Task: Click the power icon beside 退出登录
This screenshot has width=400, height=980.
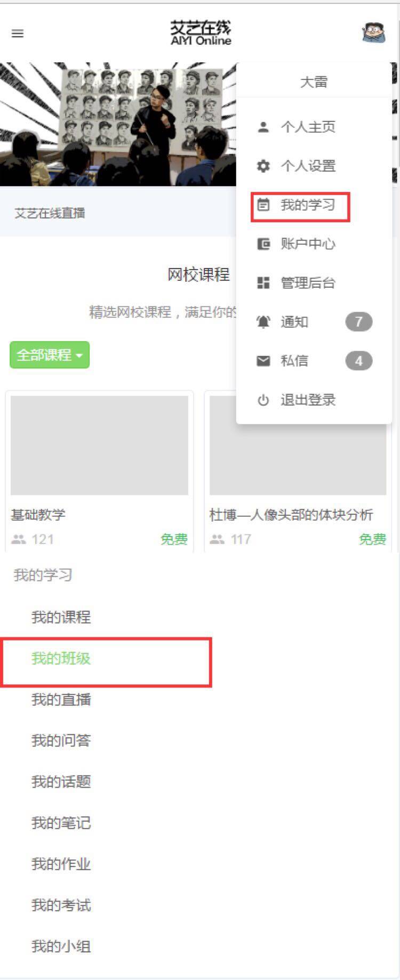Action: 263,400
